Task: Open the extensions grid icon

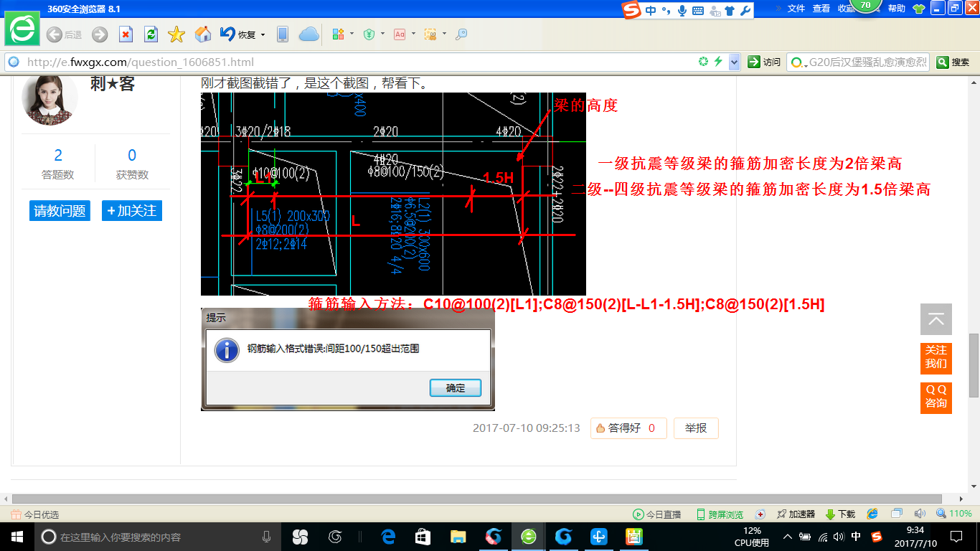Action: click(339, 34)
